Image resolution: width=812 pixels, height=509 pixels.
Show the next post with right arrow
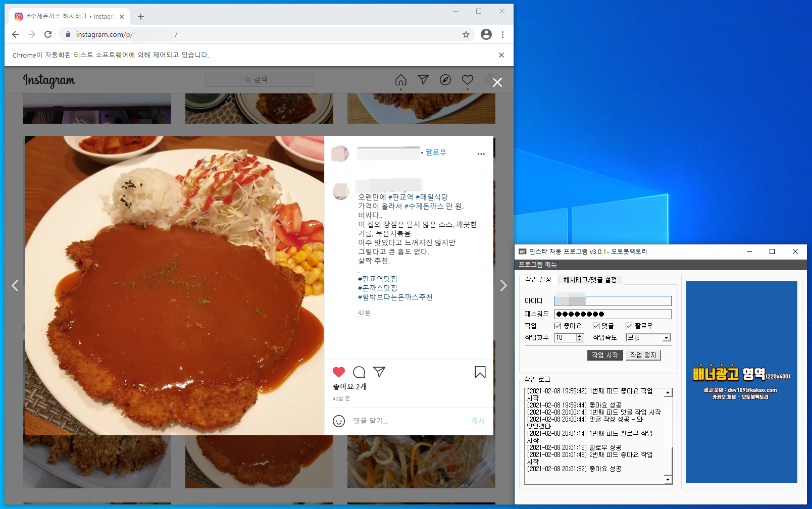503,286
